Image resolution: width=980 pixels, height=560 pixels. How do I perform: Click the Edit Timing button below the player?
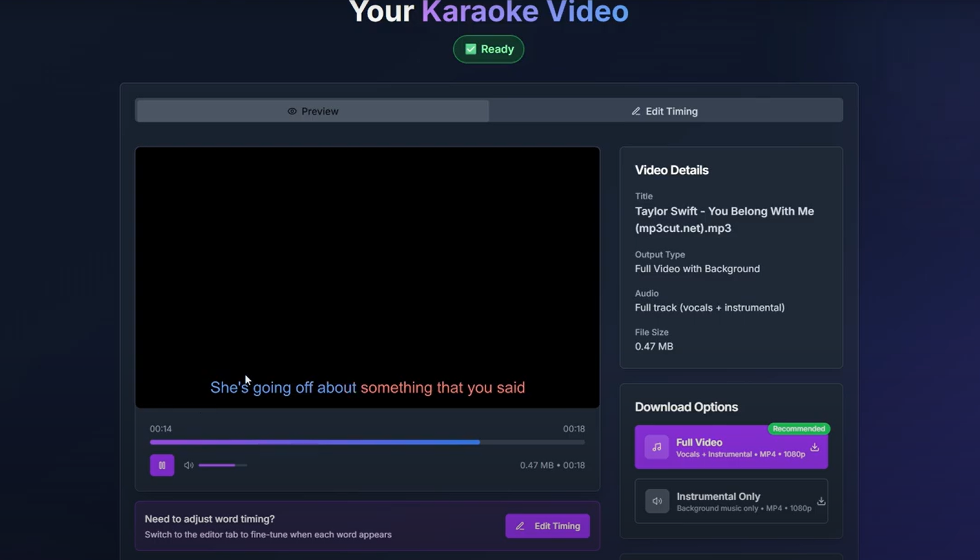pyautogui.click(x=547, y=526)
